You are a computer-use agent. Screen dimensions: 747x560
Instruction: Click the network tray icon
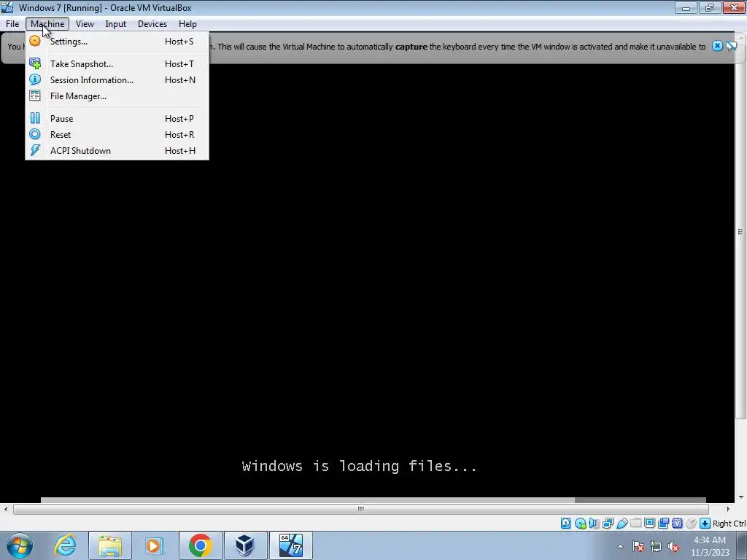point(656,546)
